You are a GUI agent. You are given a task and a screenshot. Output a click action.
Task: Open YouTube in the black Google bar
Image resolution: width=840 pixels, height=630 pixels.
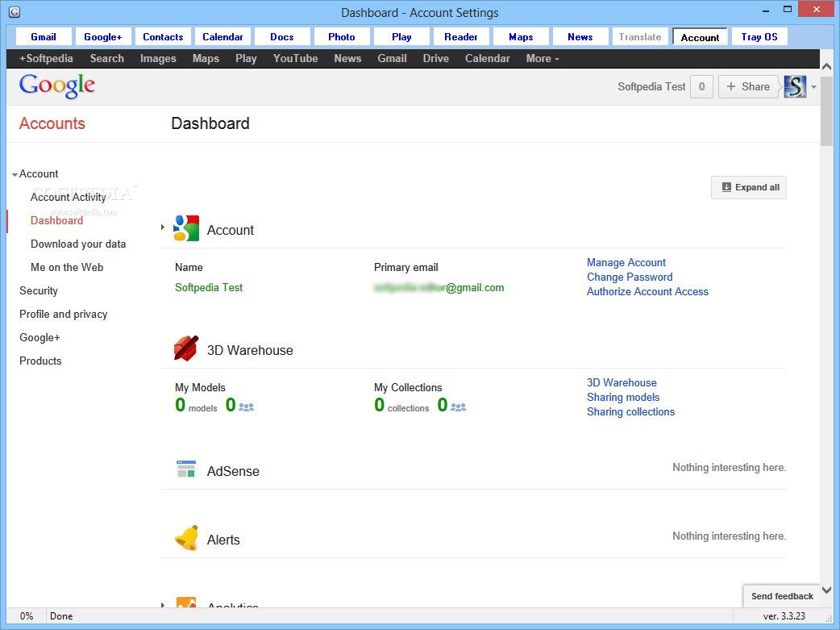pos(295,58)
